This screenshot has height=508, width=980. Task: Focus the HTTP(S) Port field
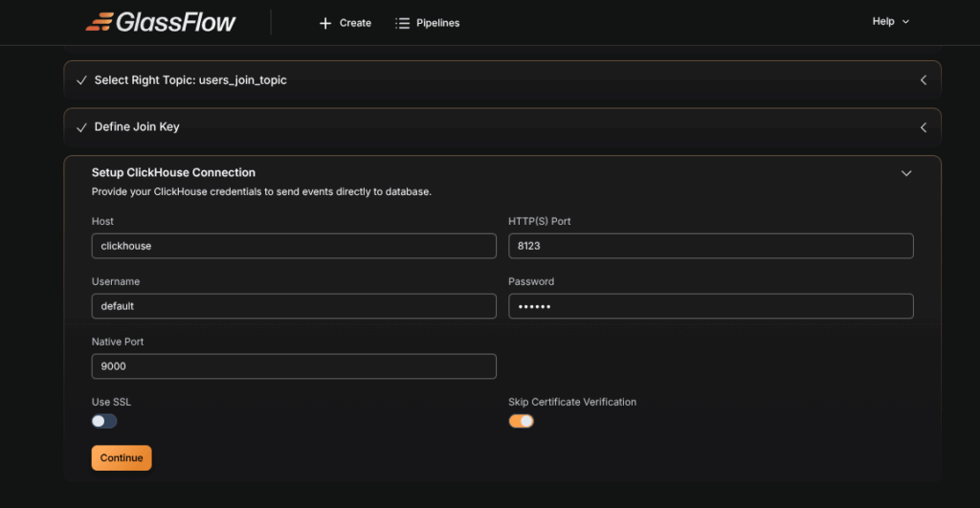pos(710,246)
